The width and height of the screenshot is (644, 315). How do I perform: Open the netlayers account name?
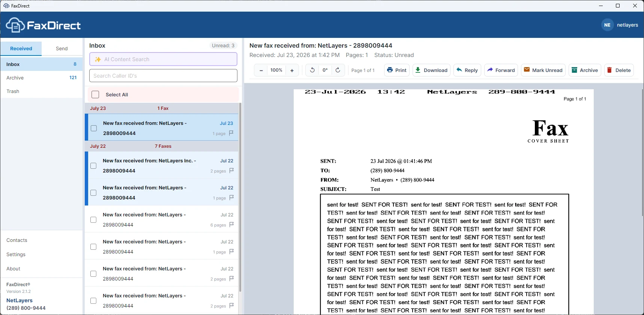(627, 25)
